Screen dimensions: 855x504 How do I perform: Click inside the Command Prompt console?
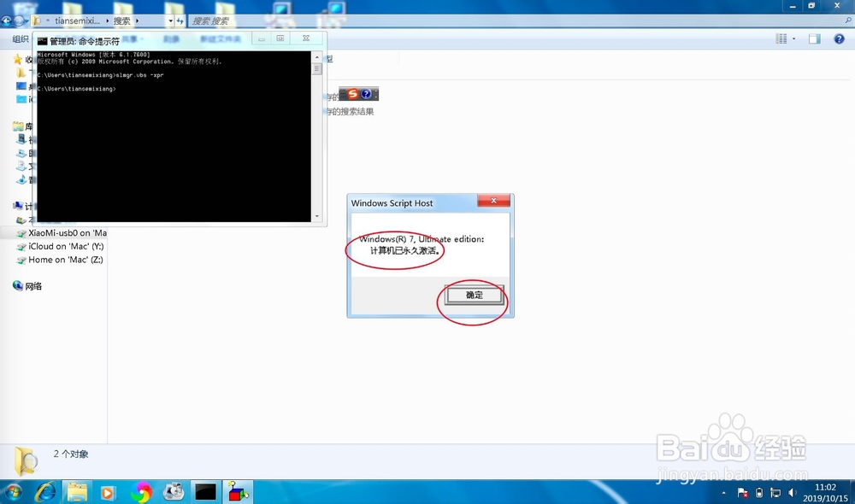coord(174,136)
